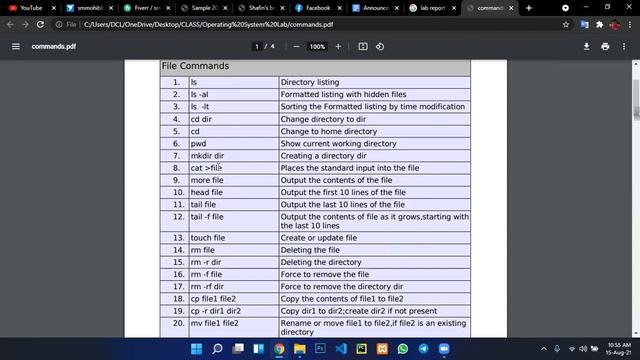Screen dimensions: 640x360
Task: Show hidden system tray icons
Action: tap(544, 349)
